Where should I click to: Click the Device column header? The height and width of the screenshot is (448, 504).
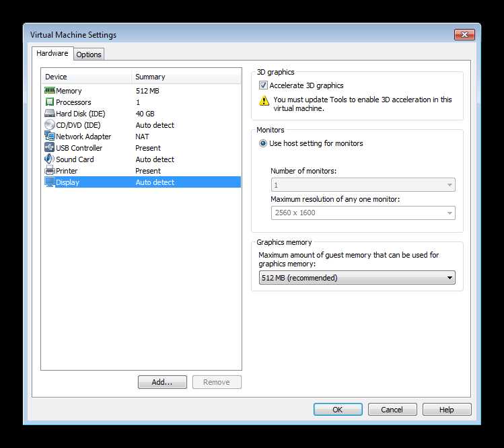(x=86, y=77)
